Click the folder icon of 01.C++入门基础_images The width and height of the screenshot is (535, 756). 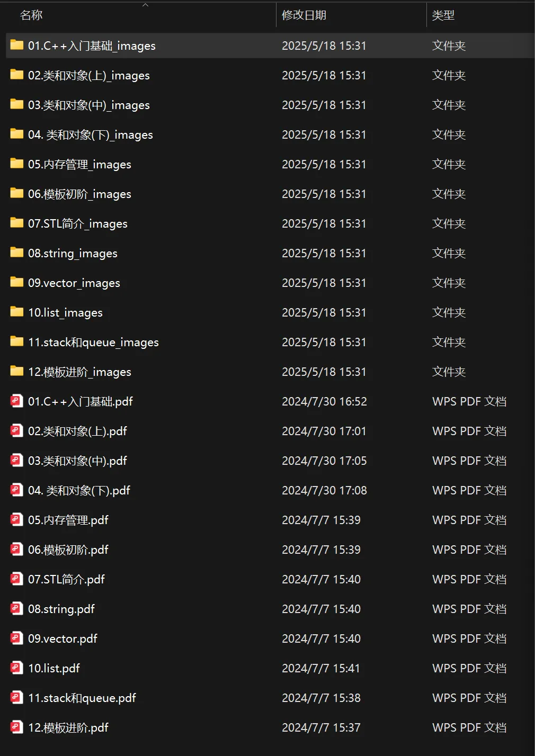17,45
